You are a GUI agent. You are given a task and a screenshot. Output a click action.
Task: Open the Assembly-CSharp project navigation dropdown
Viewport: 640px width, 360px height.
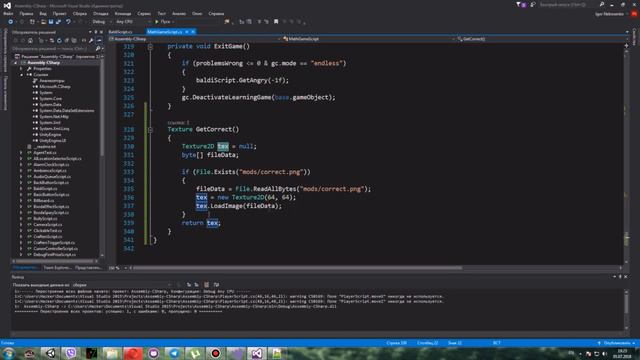[195, 39]
